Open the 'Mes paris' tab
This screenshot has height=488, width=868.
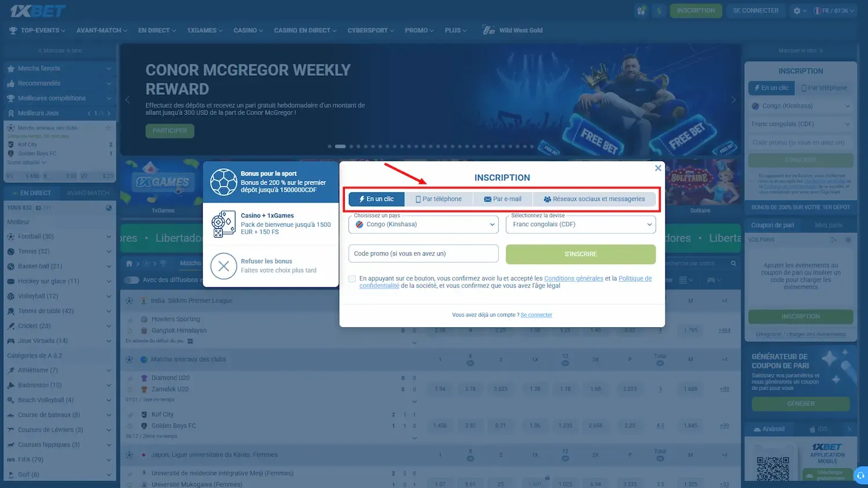point(829,225)
